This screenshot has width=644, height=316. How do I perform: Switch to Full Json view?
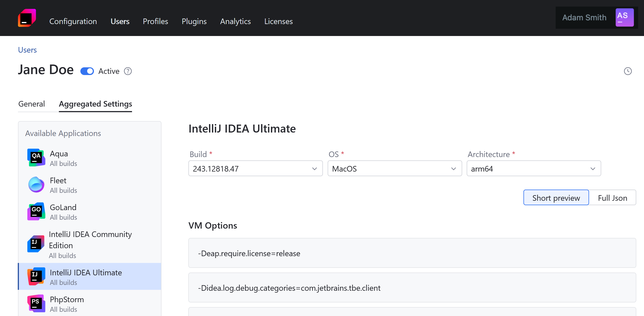click(x=612, y=198)
